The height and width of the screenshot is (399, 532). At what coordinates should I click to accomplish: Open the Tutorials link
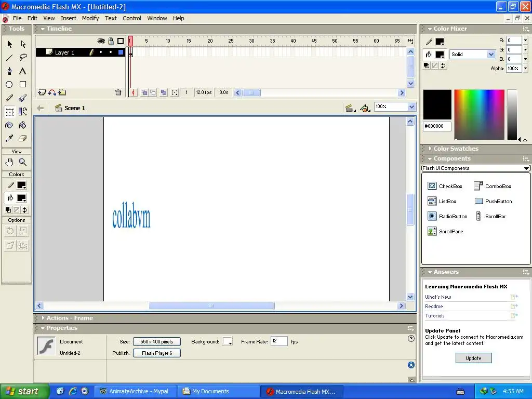coord(435,315)
